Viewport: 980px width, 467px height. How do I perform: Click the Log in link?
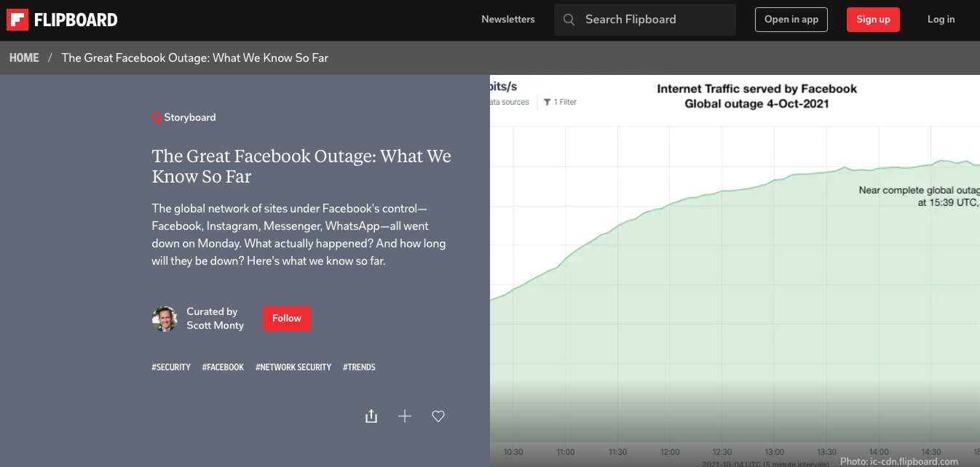941,20
